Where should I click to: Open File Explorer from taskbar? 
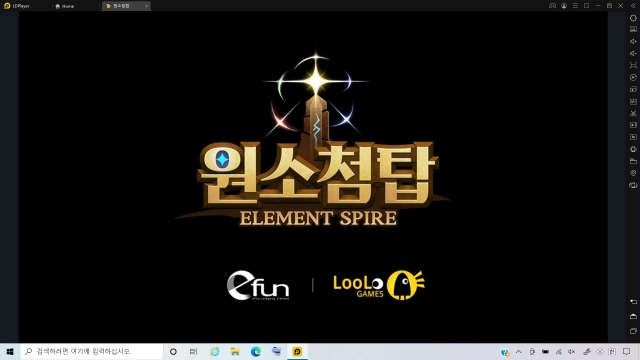pos(235,351)
